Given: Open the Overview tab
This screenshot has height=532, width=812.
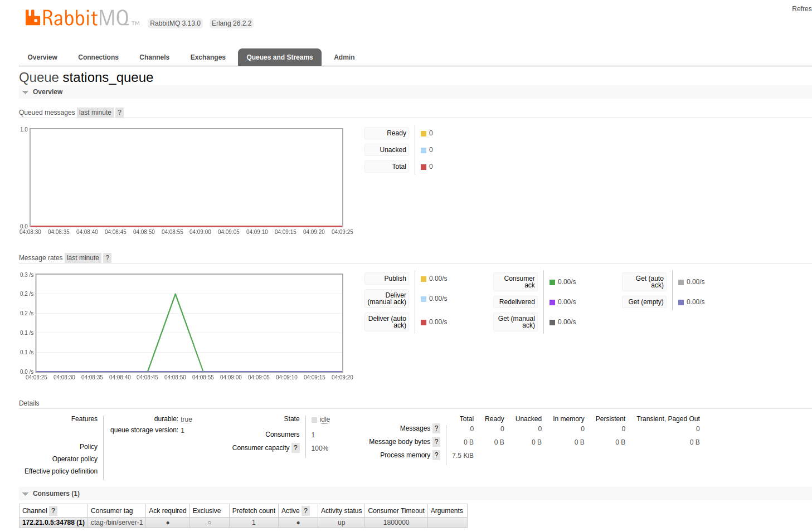Looking at the screenshot, I should point(42,57).
